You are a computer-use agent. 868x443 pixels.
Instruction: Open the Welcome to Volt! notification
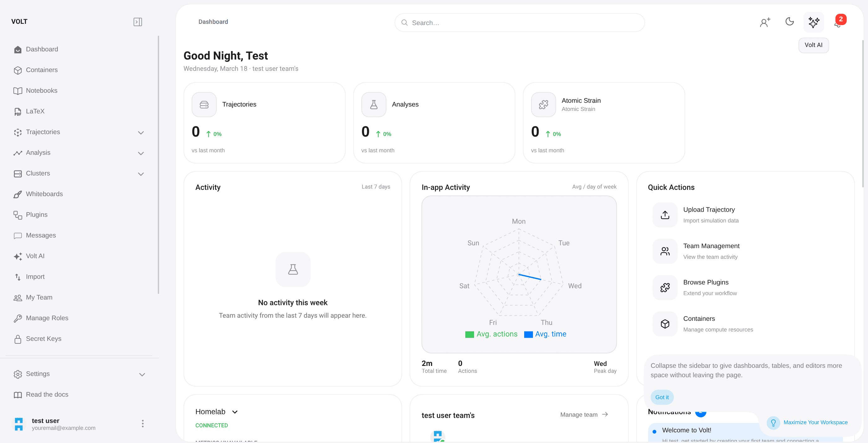tap(704, 433)
